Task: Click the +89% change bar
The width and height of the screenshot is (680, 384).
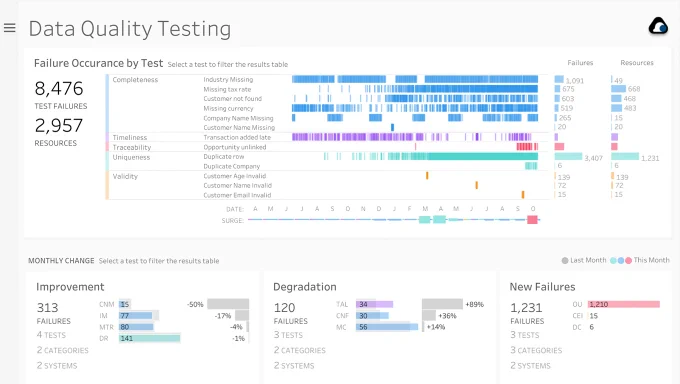Action: (x=442, y=304)
